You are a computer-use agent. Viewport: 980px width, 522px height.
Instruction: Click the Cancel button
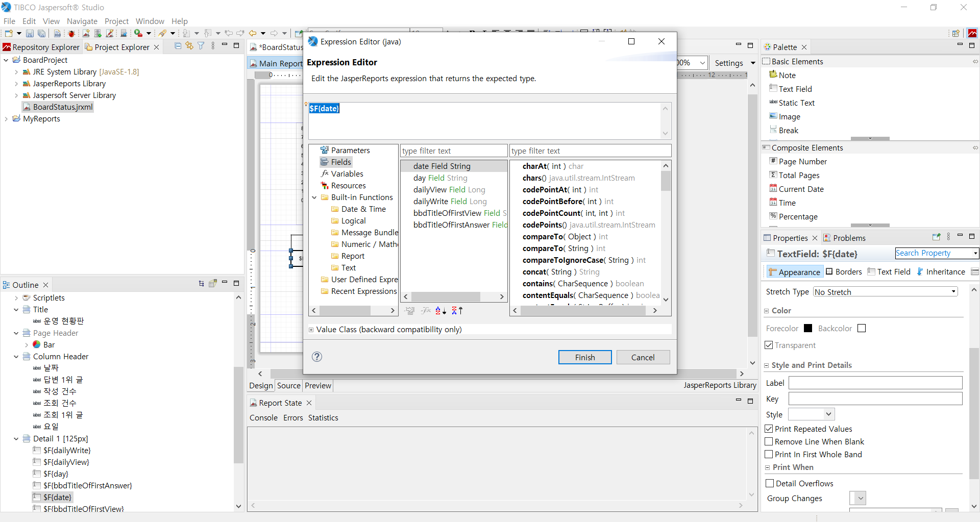[643, 357]
